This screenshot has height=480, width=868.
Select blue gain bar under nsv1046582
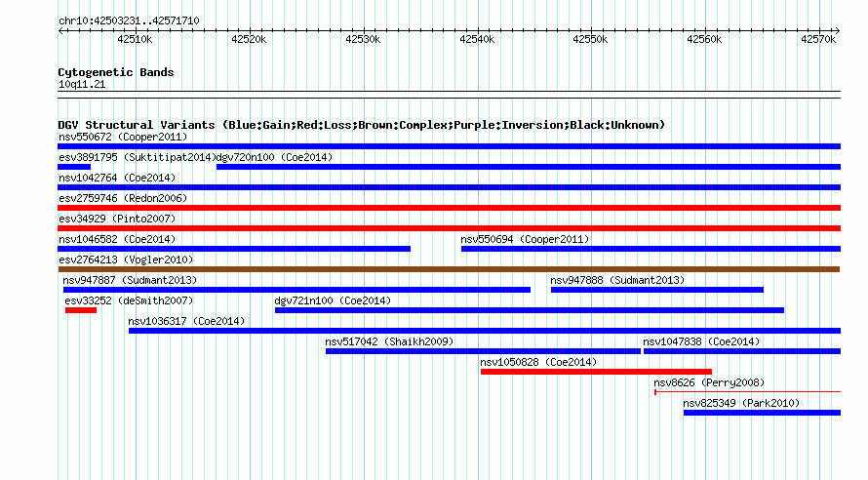[234, 249]
